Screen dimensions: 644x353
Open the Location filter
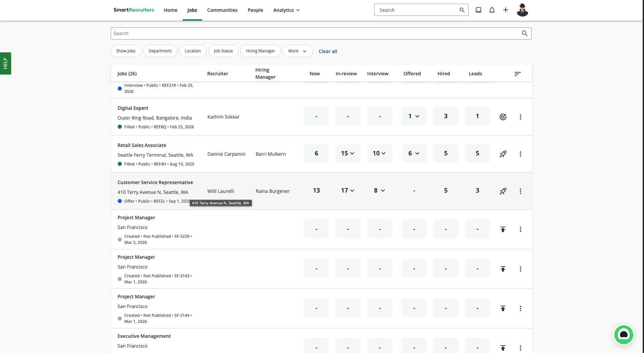193,51
